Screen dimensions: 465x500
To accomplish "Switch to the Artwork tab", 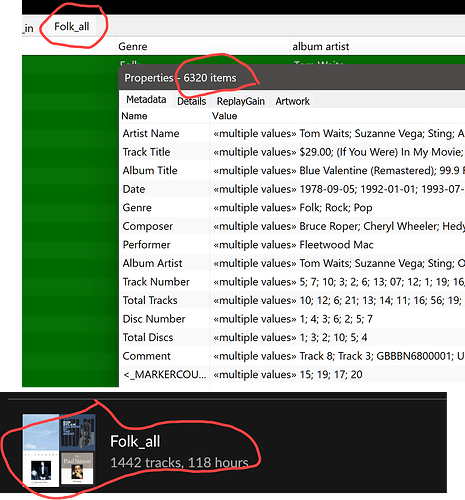I will point(292,101).
